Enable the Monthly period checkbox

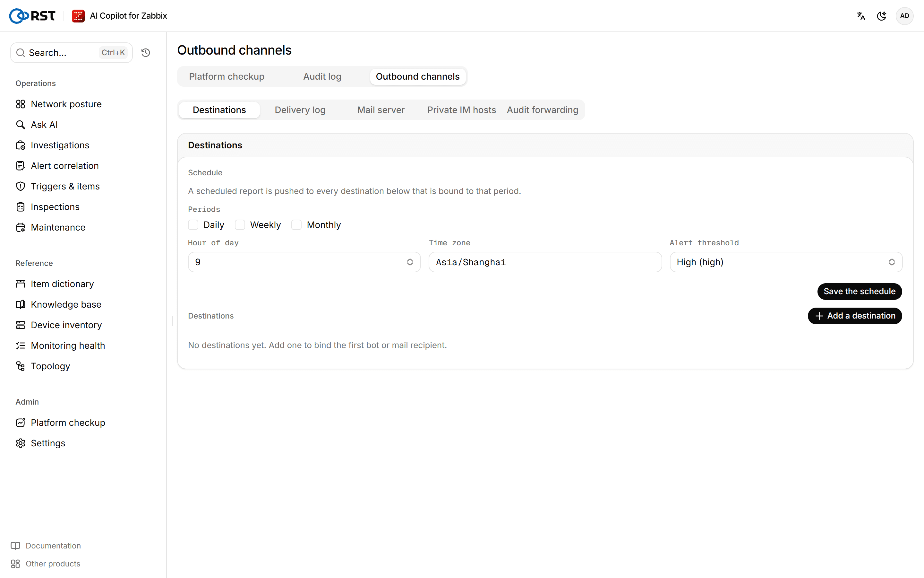click(x=297, y=225)
